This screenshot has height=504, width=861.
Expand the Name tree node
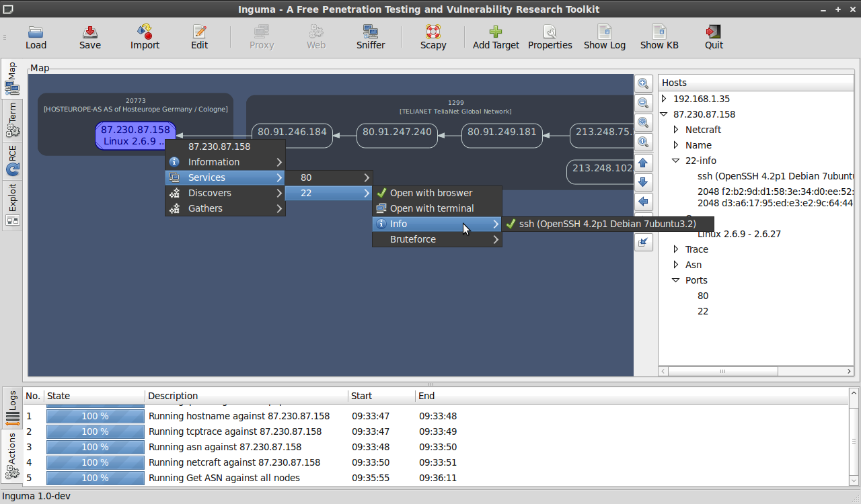pyautogui.click(x=676, y=145)
